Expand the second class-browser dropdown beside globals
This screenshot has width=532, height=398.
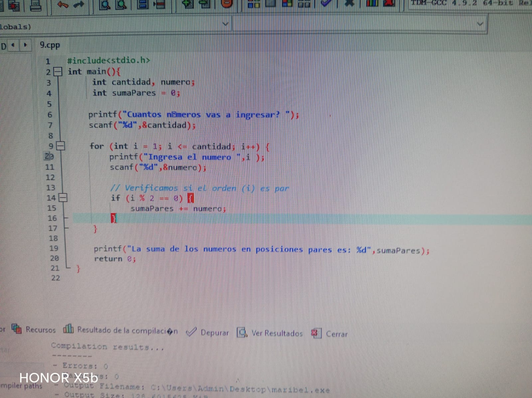click(x=479, y=24)
